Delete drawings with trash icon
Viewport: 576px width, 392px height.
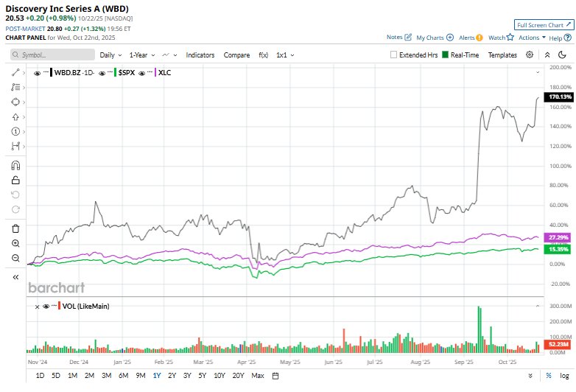pyautogui.click(x=15, y=228)
